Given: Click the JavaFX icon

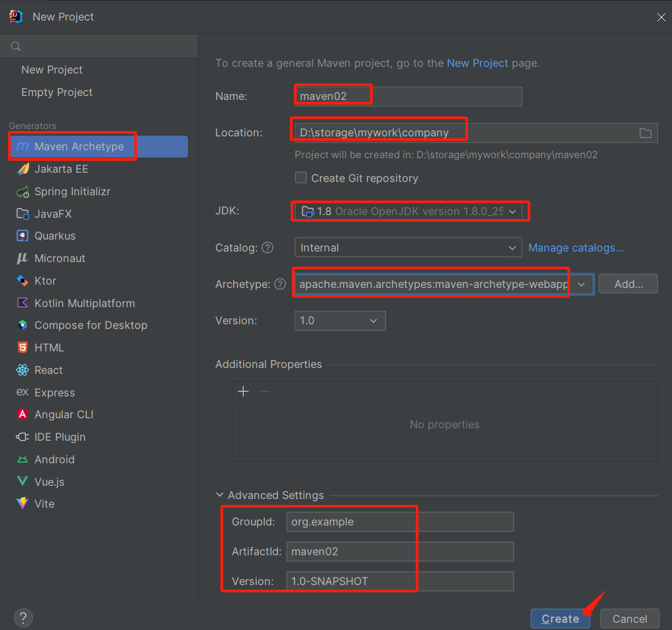Looking at the screenshot, I should coord(23,214).
